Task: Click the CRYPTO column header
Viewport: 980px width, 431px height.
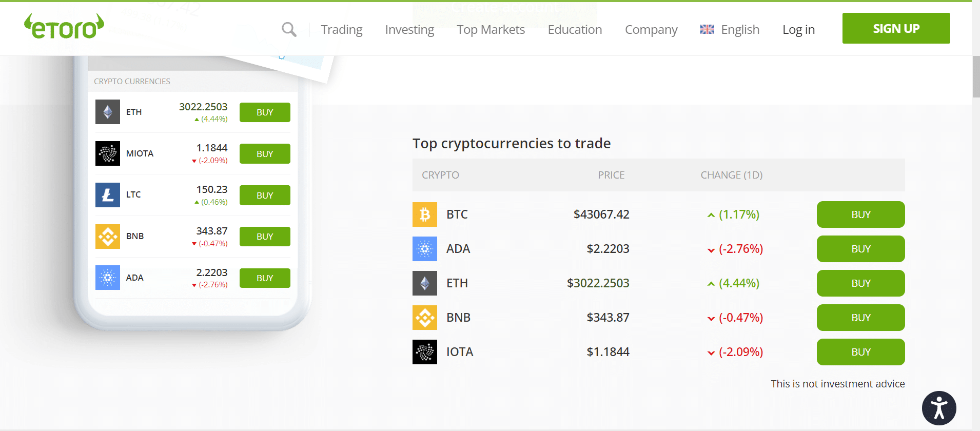Action: [440, 175]
